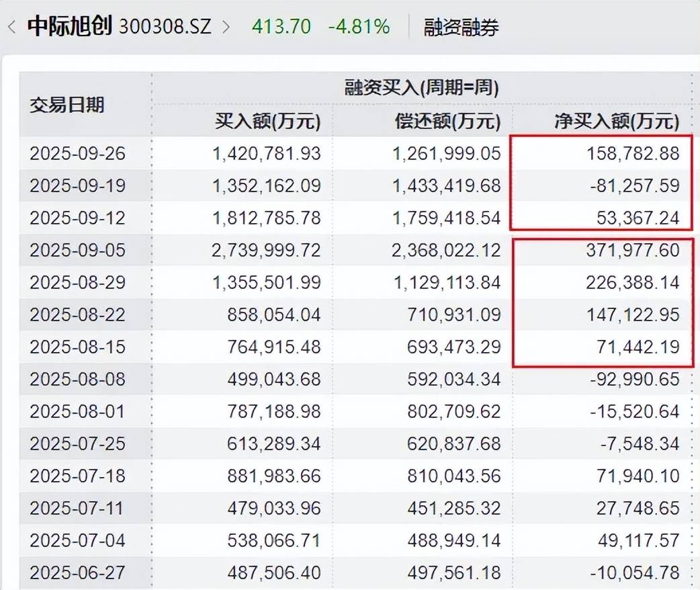700x590 pixels.
Task: Click price change -4.81%
Action: (x=359, y=27)
